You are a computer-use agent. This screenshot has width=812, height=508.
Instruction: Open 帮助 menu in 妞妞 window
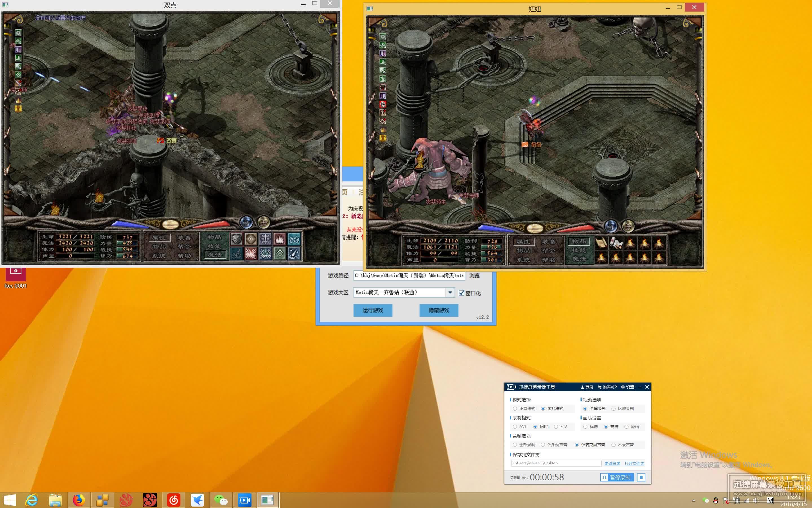tap(549, 260)
